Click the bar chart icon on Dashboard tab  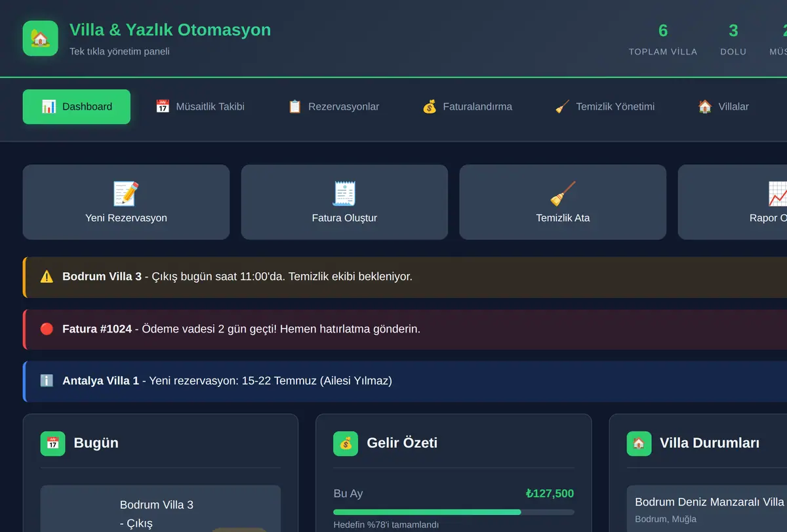point(49,106)
